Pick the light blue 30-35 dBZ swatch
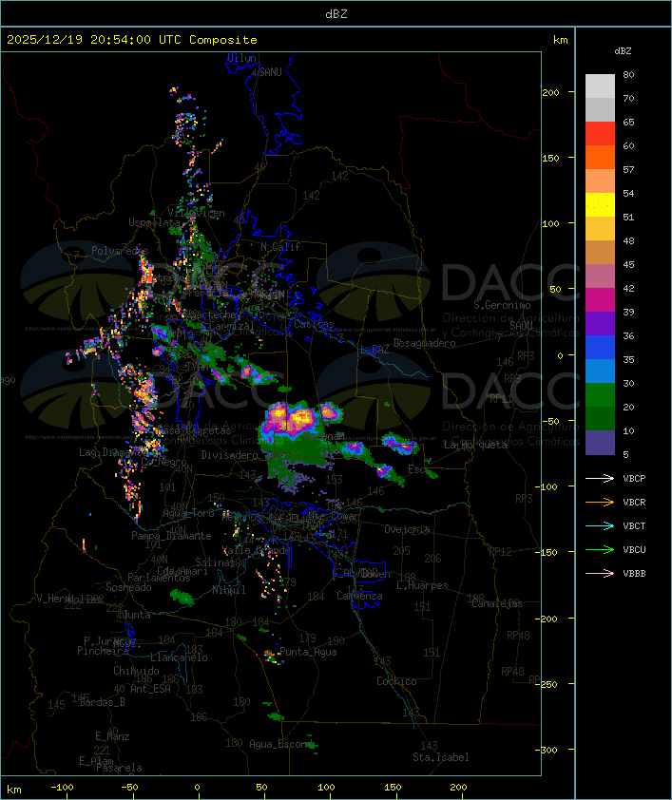672x800 pixels. click(x=600, y=371)
